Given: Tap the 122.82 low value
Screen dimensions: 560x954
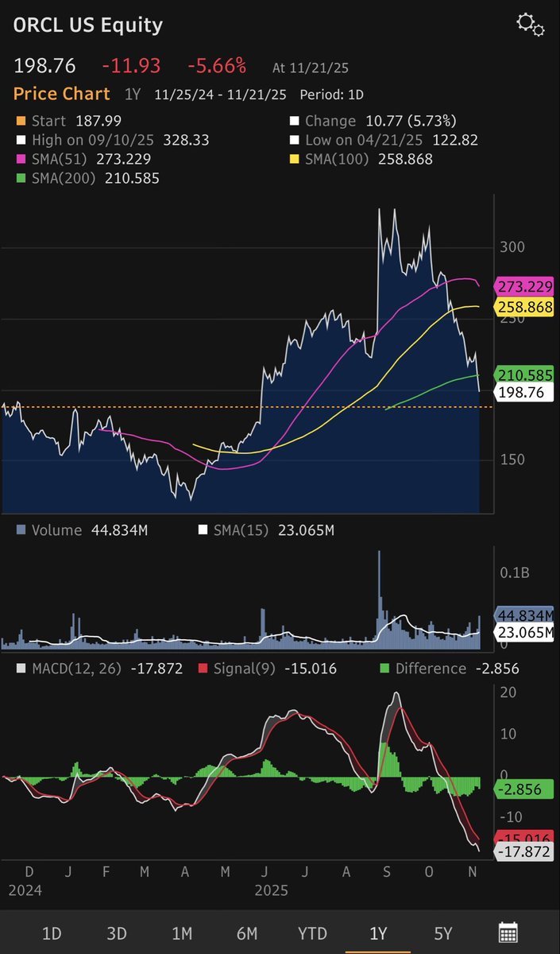Looking at the screenshot, I should 455,140.
